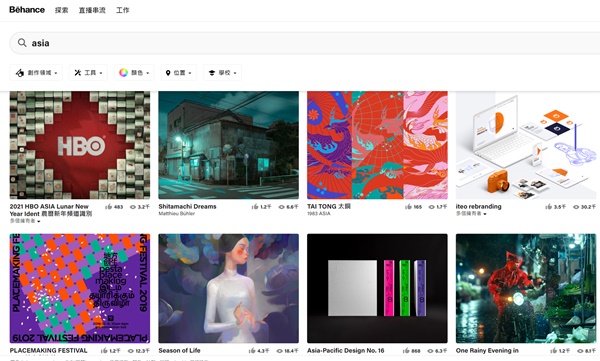The width and height of the screenshot is (600, 361).
Task: Open the 工具 filter dropdown
Action: 88,73
